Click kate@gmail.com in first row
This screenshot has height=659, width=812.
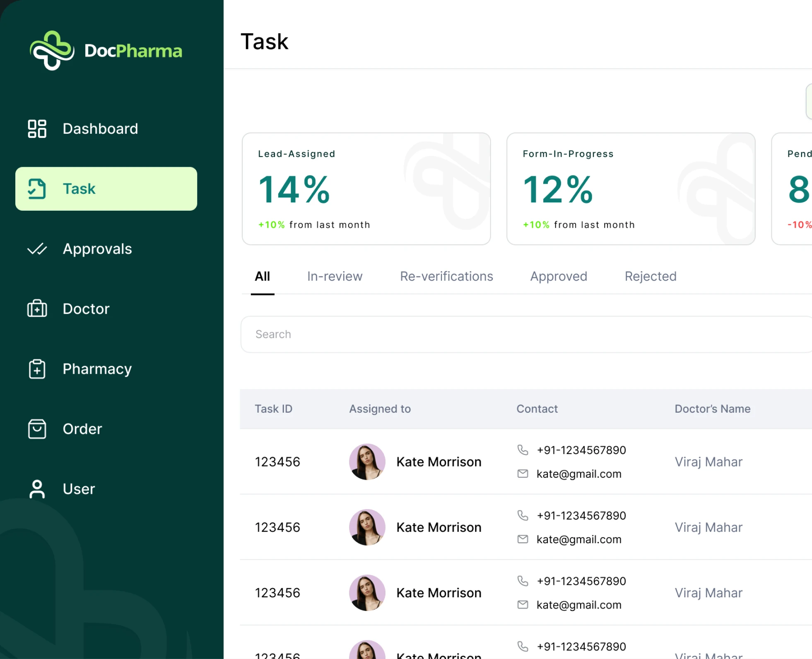[579, 474]
